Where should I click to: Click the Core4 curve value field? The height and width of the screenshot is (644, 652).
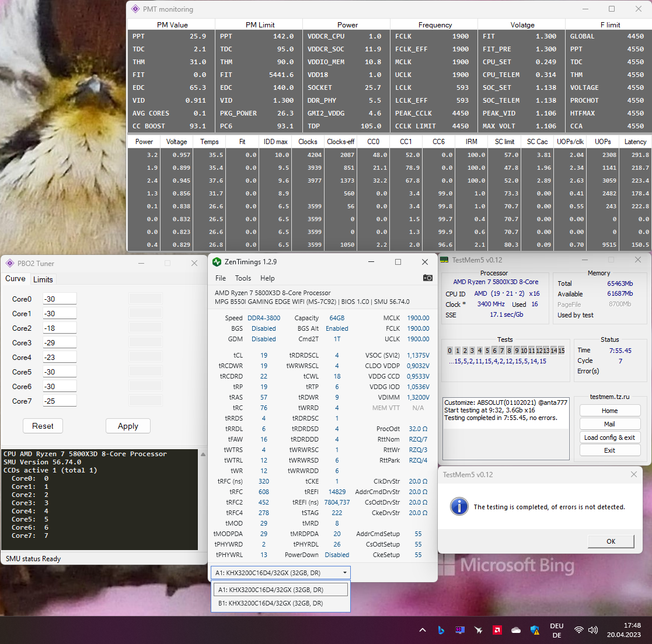click(60, 357)
